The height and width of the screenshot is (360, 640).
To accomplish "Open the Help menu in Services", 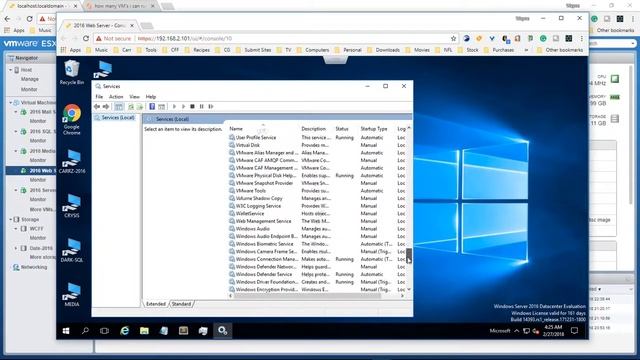I will point(151,97).
